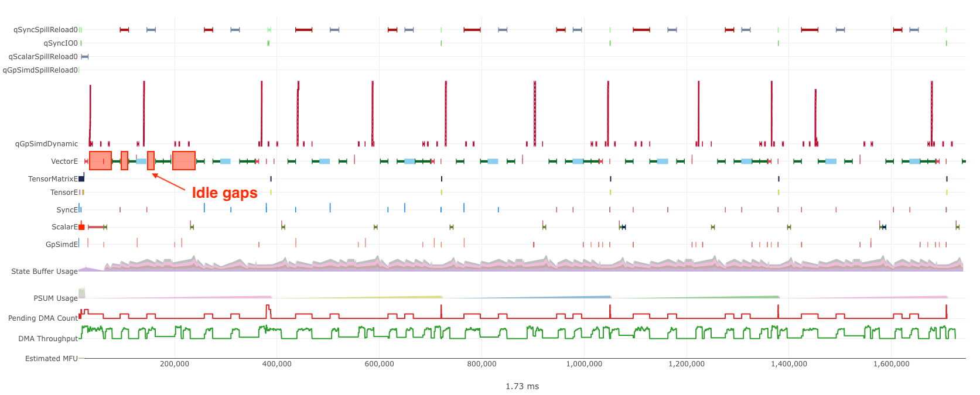This screenshot has width=980, height=395.
Task: Click the 1,000,000 tick on time axis
Action: pos(584,364)
